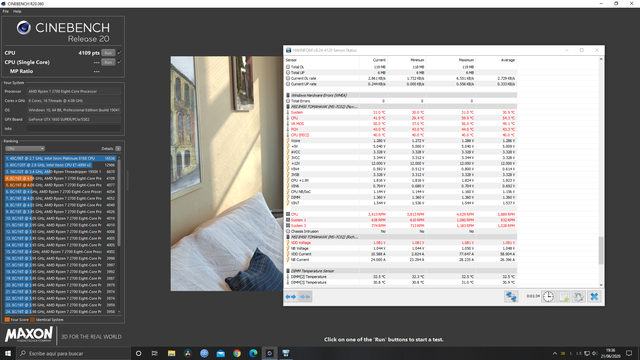Select ranking entry Intel Xeon Platinum 8168
640x360 pixels.
coord(61,158)
